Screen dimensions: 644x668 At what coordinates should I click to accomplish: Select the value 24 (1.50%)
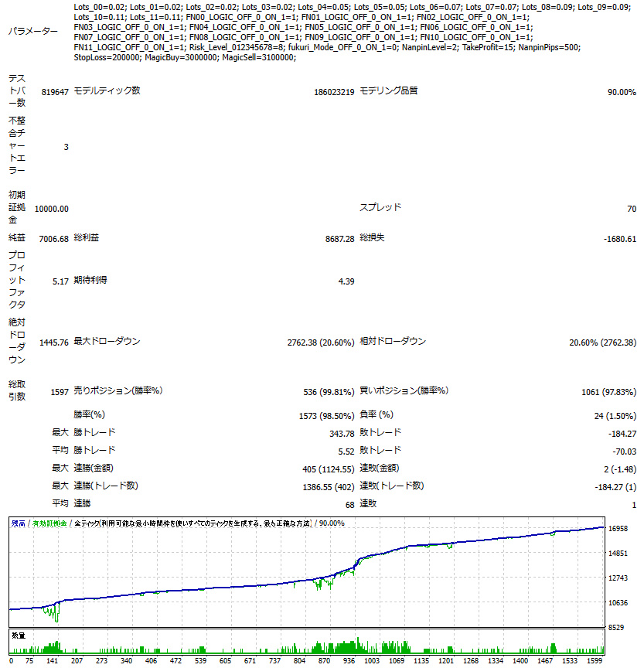pyautogui.click(x=615, y=416)
